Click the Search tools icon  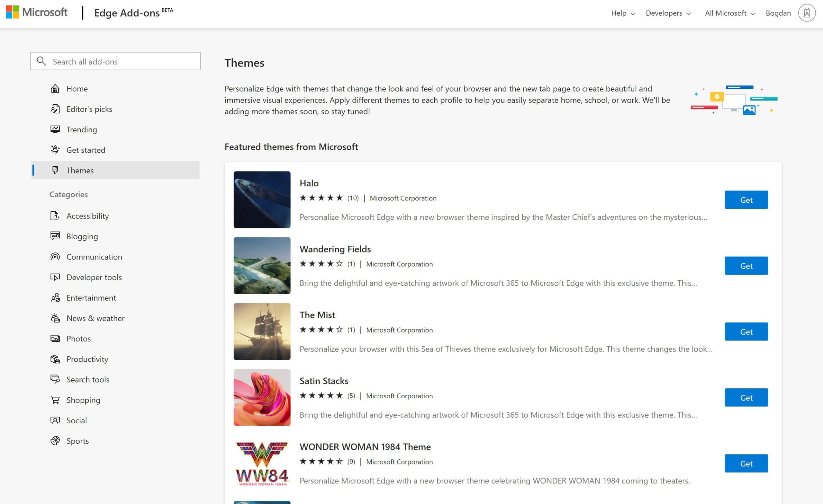point(55,379)
